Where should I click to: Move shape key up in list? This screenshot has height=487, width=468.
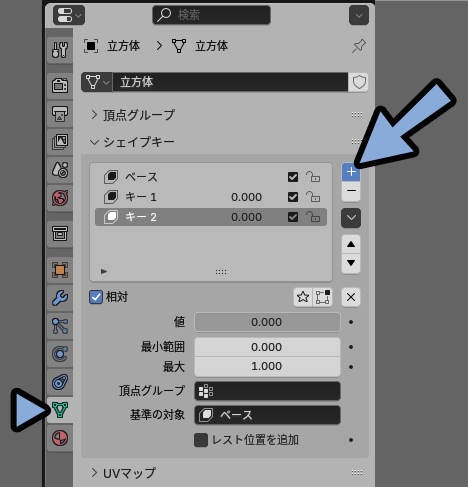(351, 244)
